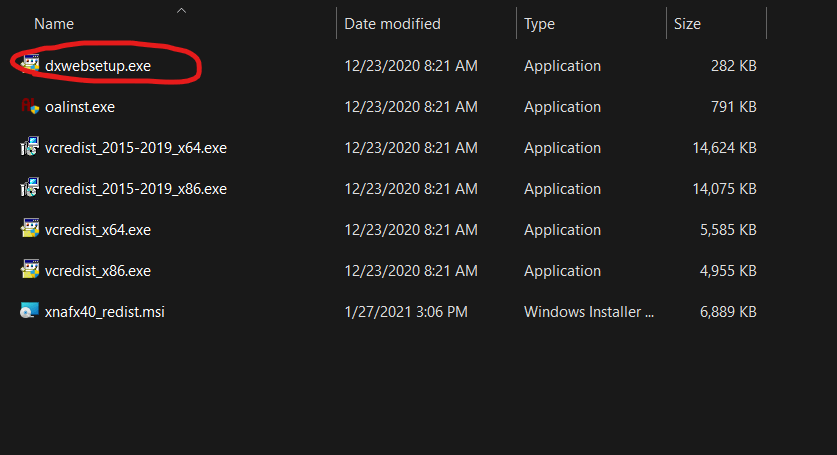837x455 pixels.
Task: Click the oalinst.exe OpenAL icon
Action: pos(30,106)
